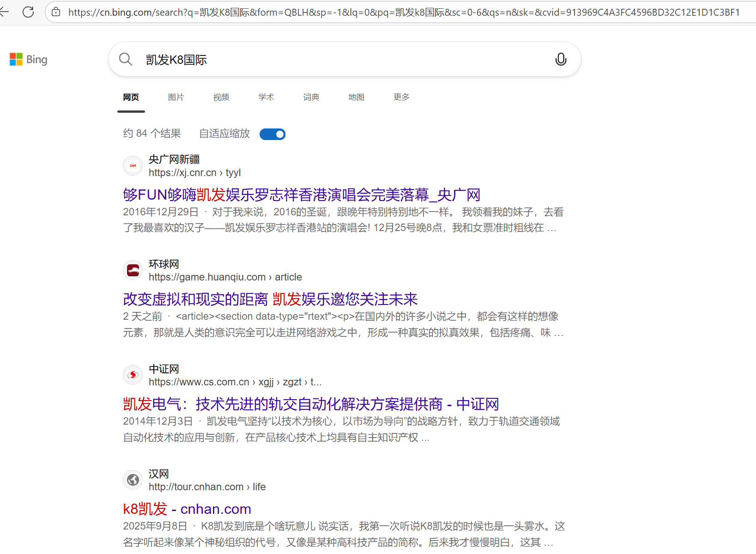Switch to the 视频 tab
This screenshot has width=756, height=554.
(x=221, y=97)
